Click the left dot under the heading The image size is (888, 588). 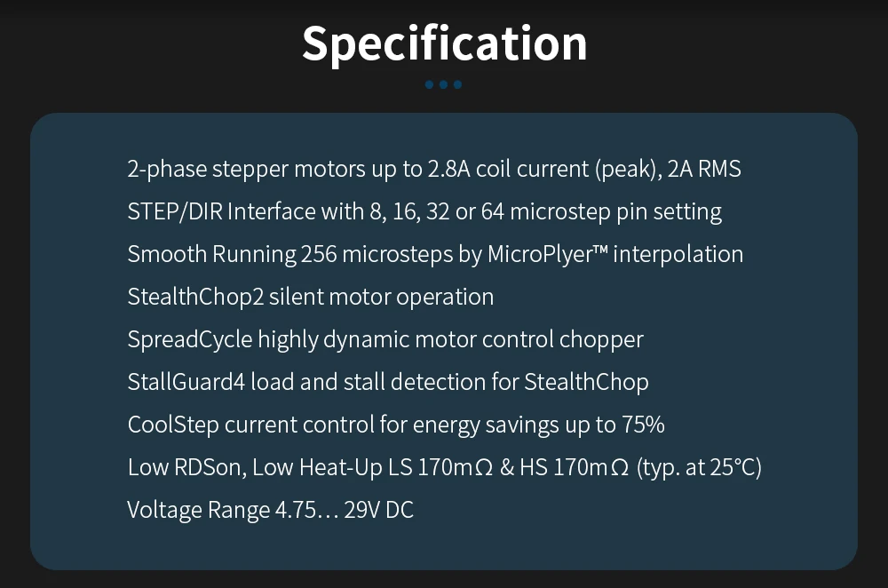coord(430,84)
